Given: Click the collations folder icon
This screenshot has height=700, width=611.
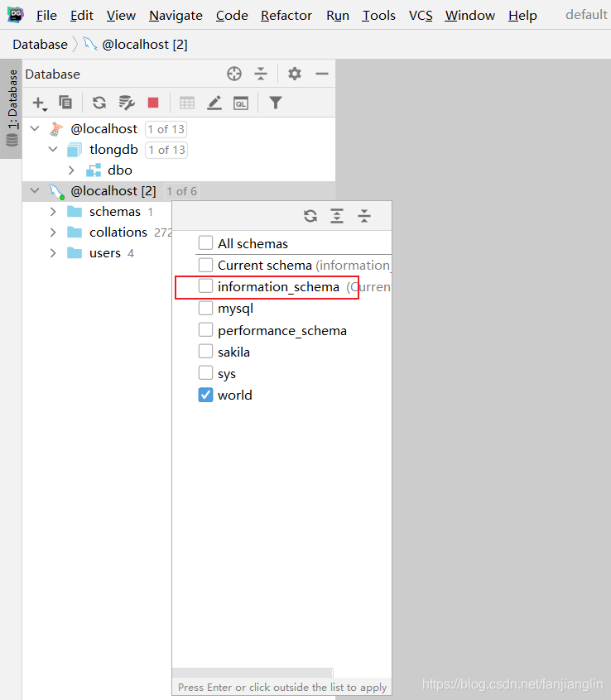Looking at the screenshot, I should 75,233.
